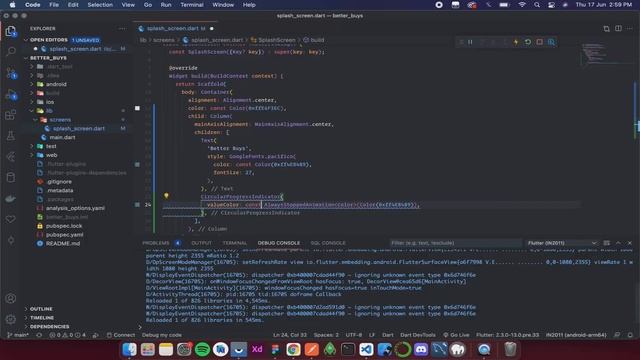Open the Run menu

pos(166,5)
